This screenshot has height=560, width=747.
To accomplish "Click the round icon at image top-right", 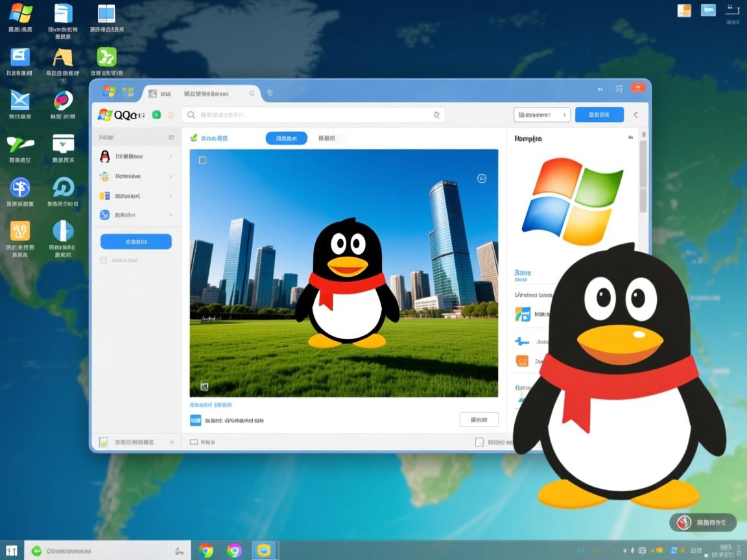I will click(482, 178).
